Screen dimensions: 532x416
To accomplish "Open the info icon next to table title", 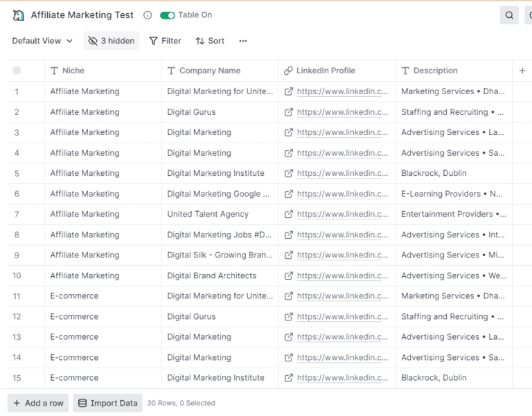I will point(148,15).
